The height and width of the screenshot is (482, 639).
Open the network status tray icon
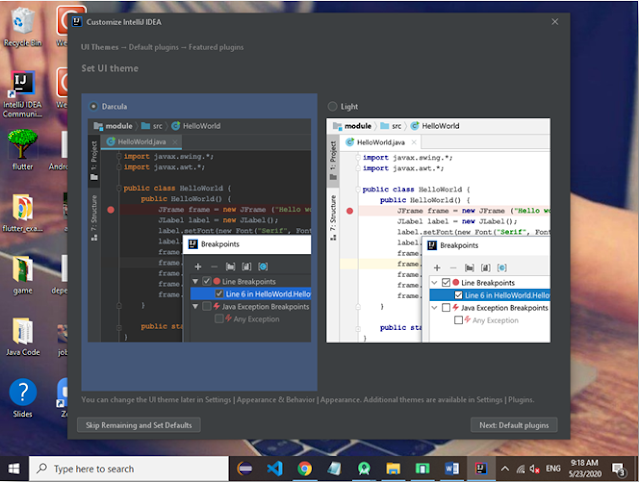pos(520,469)
